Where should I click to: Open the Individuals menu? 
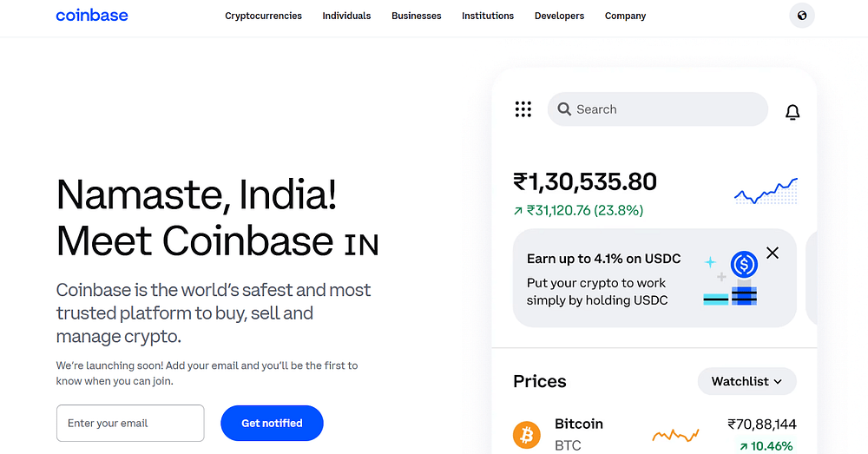[x=346, y=16]
